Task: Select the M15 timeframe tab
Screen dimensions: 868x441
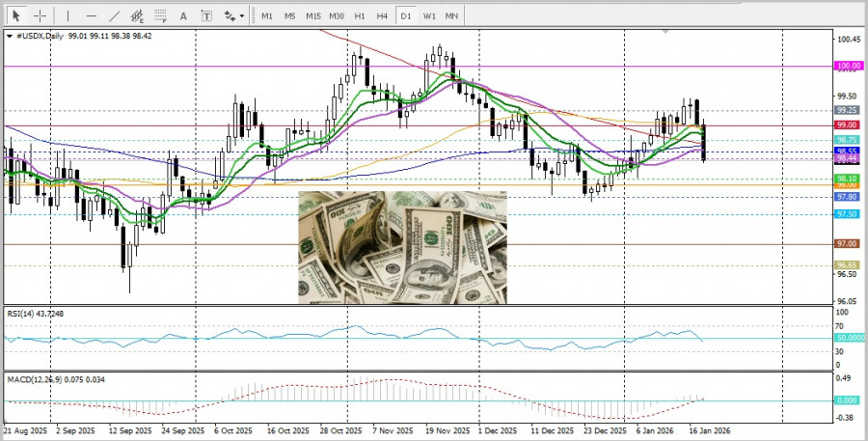Action: 313,15
